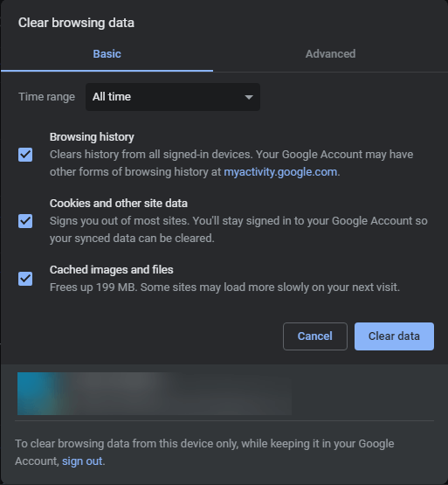Click the time range dropdown arrow
Image resolution: width=448 pixels, height=485 pixels.
pyautogui.click(x=249, y=97)
